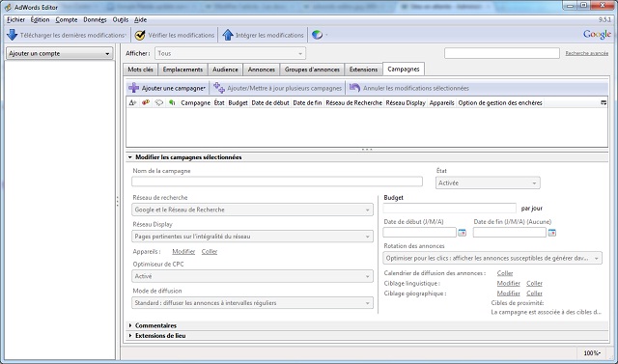
Task: Sort by the Réseau de Recherche column
Action: pyautogui.click(x=354, y=102)
